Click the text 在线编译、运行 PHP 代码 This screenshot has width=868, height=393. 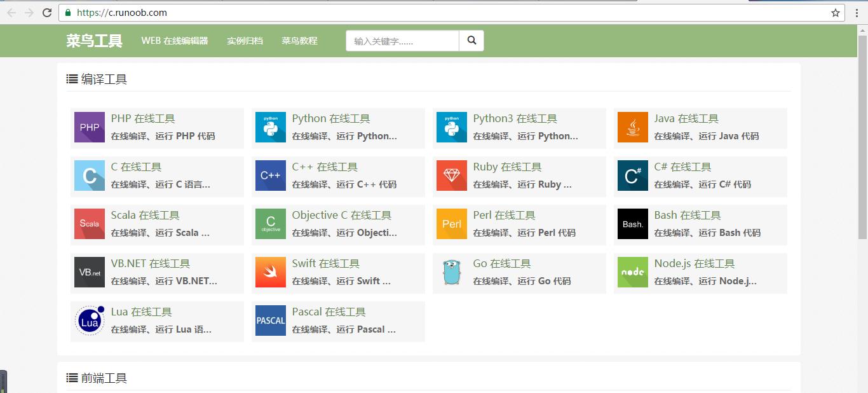pos(163,136)
